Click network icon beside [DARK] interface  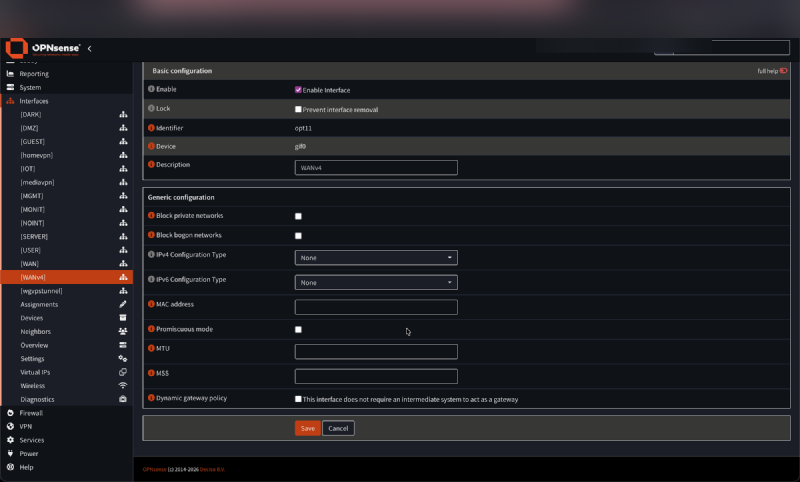[123, 114]
